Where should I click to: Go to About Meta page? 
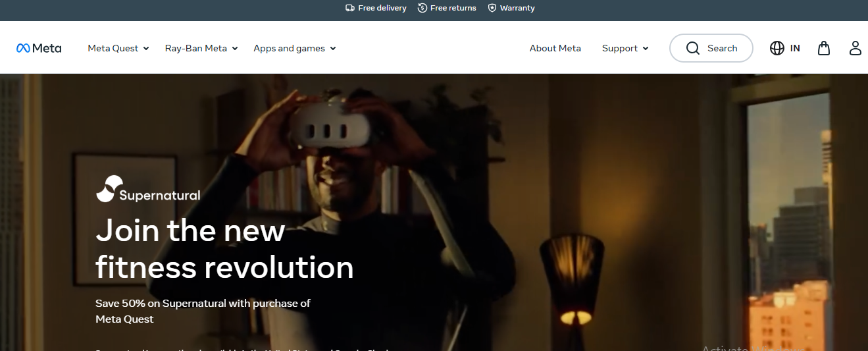[555, 48]
